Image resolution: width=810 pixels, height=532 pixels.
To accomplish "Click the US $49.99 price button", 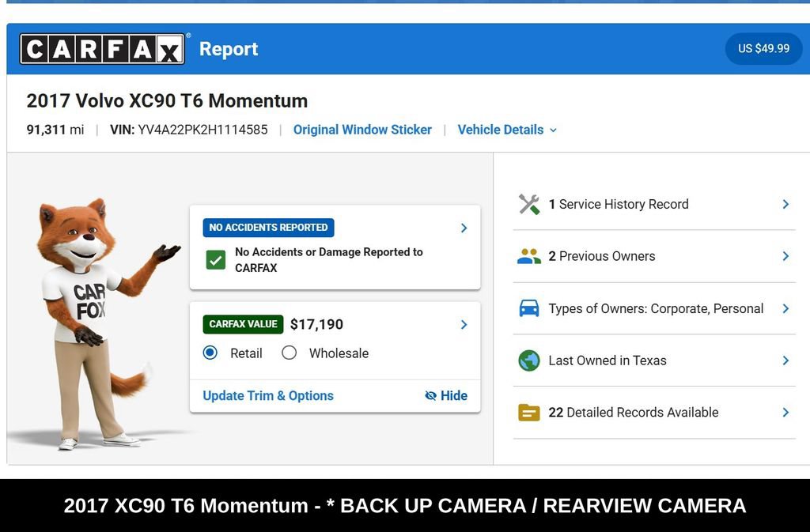I will tap(763, 48).
